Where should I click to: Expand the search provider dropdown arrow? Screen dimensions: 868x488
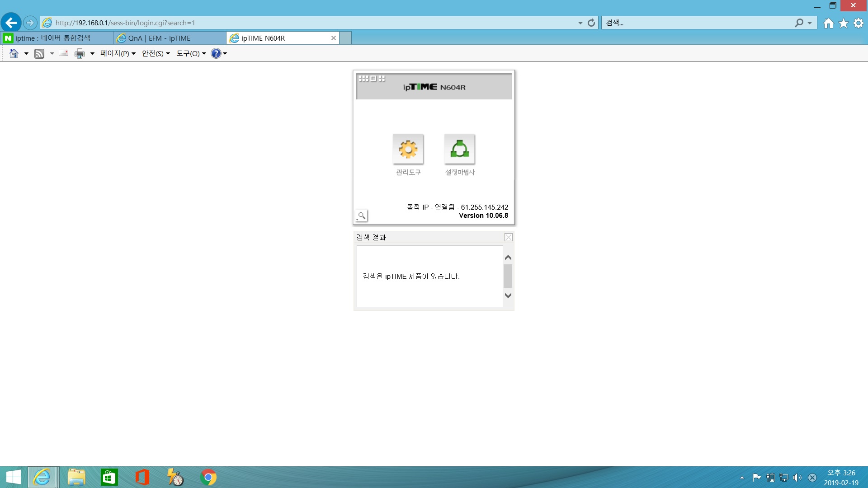click(810, 23)
